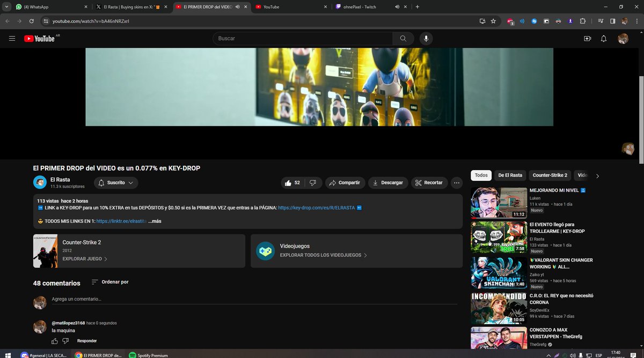Like the comment 'la maquina'
This screenshot has height=358, width=644.
click(x=55, y=341)
